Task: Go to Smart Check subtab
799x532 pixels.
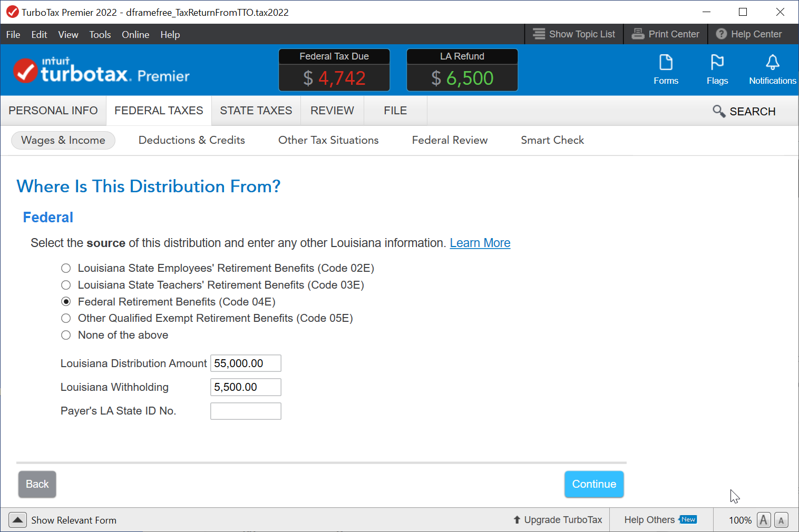Action: [x=552, y=140]
